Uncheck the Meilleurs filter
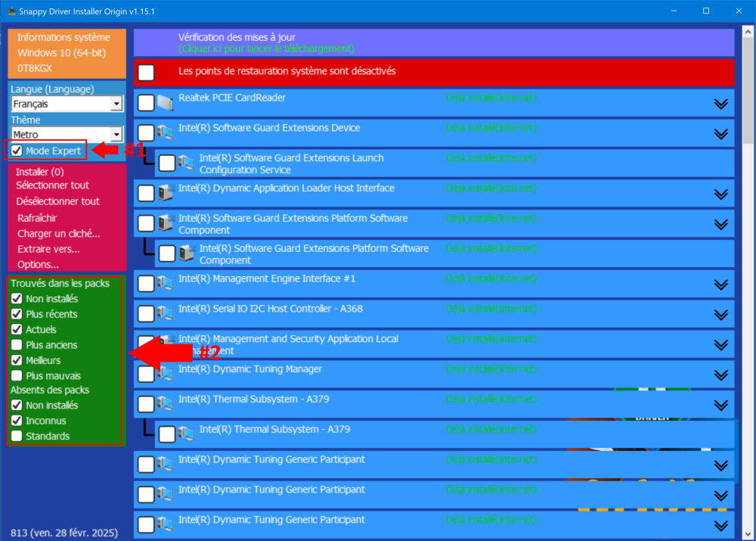Viewport: 756px width, 541px height. tap(17, 360)
